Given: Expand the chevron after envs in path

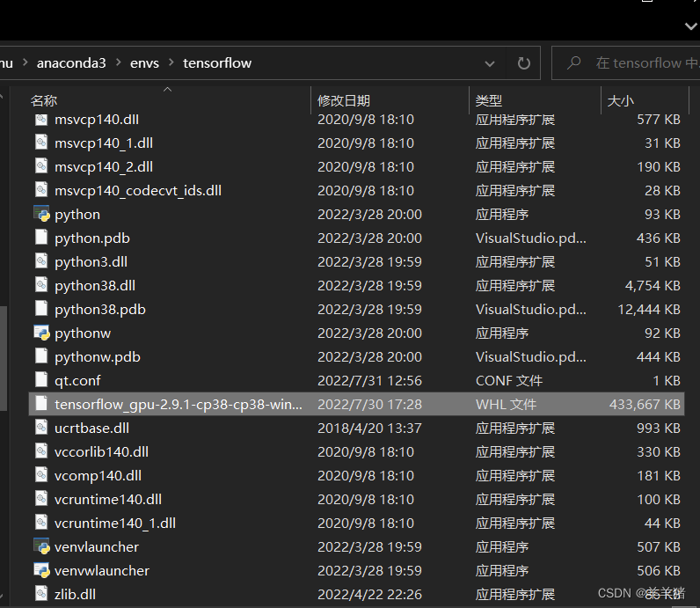Looking at the screenshot, I should point(171,63).
